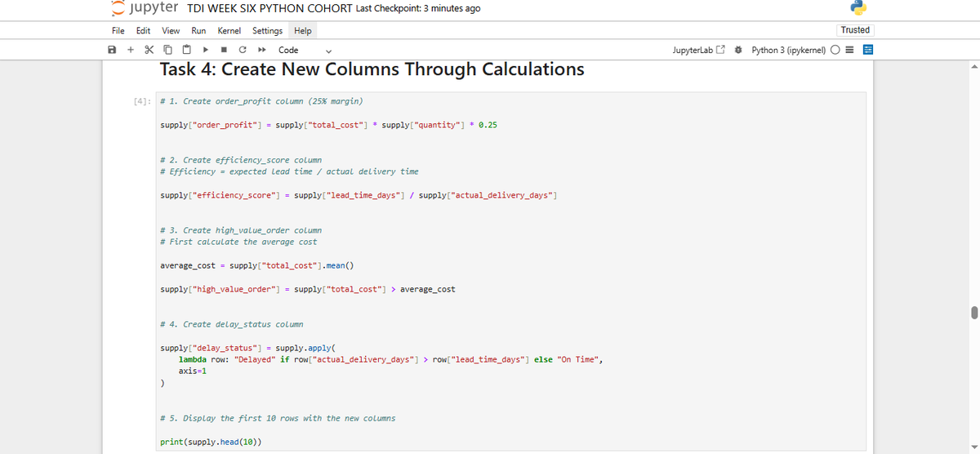
Task: Interrupt the kernel with the stop icon
Action: (x=225, y=50)
